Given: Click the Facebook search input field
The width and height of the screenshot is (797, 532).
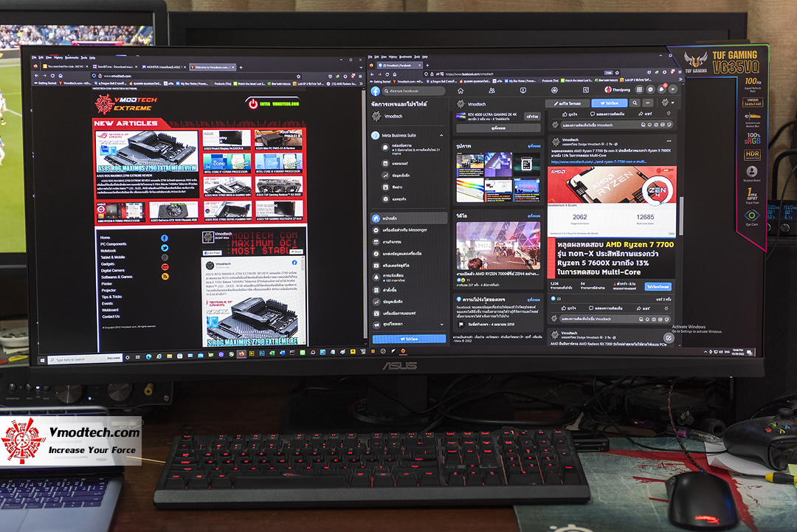Looking at the screenshot, I should [x=413, y=91].
